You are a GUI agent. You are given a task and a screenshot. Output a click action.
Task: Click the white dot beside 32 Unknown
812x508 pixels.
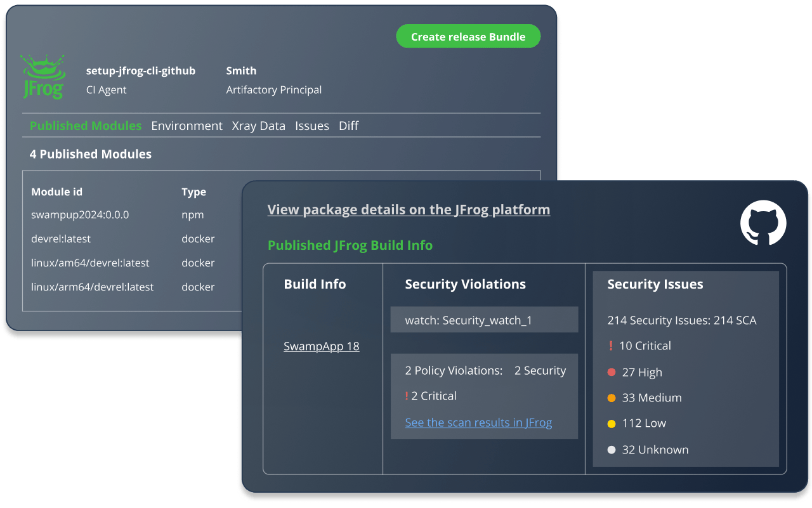pos(612,450)
